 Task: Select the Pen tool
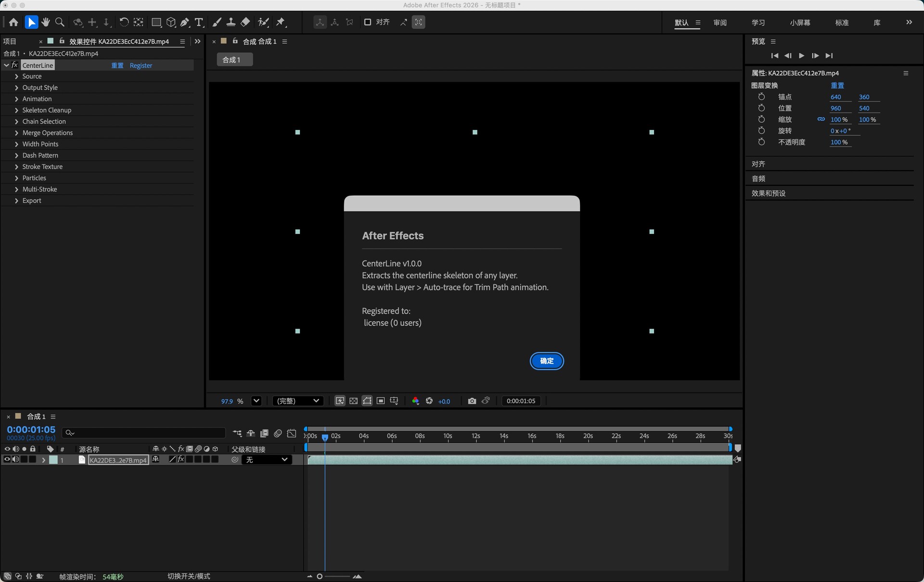click(x=185, y=22)
